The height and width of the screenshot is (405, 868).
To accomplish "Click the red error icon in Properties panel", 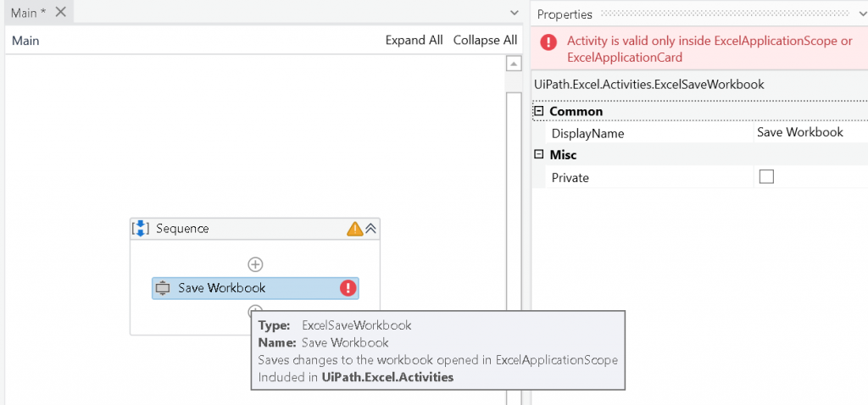I will [x=549, y=42].
